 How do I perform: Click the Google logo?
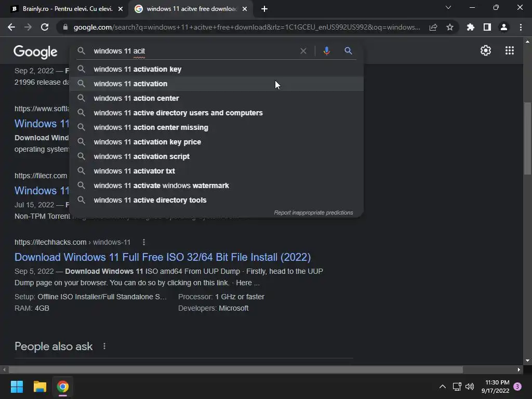coord(35,51)
